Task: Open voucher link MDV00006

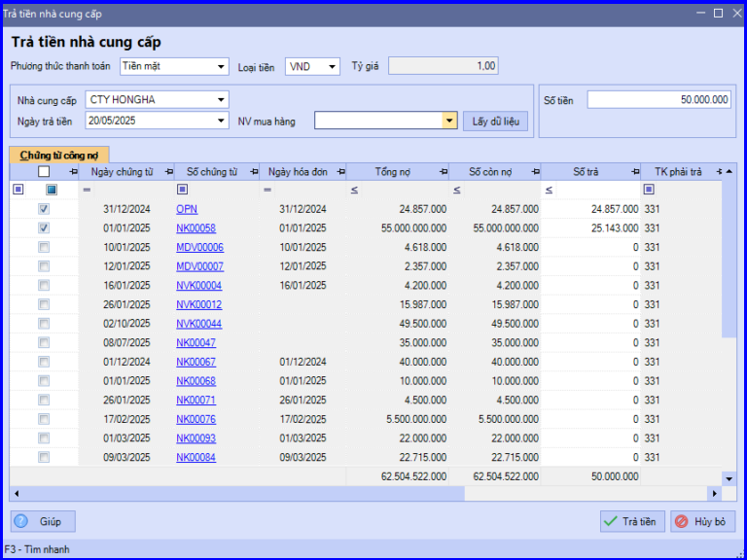Action: (x=199, y=247)
